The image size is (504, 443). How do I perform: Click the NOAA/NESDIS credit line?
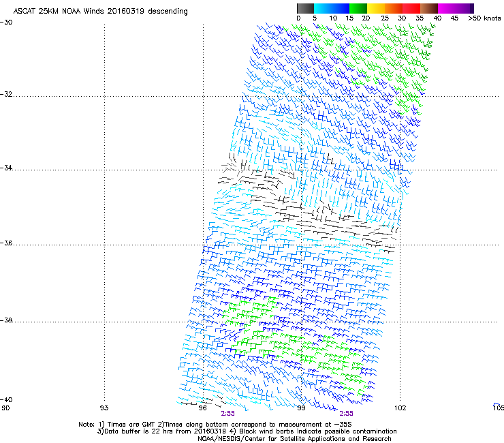tap(294, 439)
